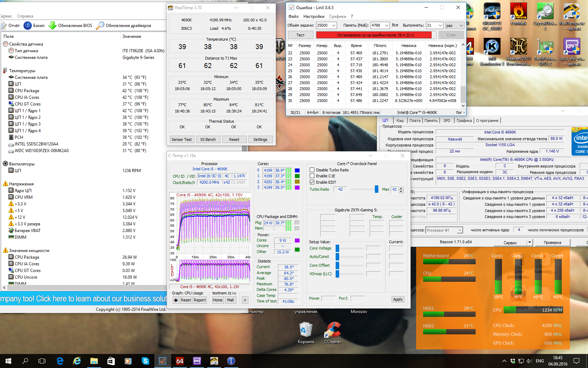Open the Recycle Bin (Корзина) desktop icon
The image size is (588, 368).
(306, 333)
